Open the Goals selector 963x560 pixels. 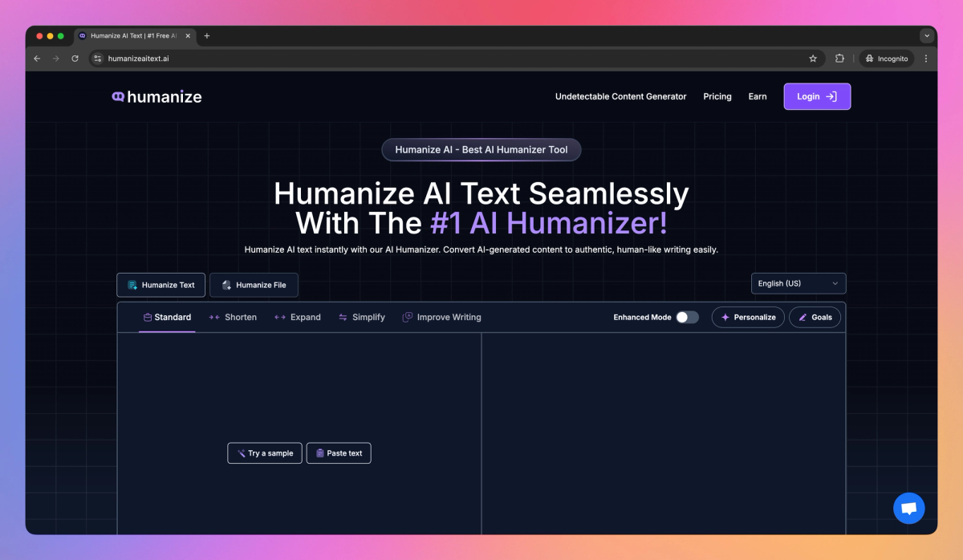(x=815, y=317)
